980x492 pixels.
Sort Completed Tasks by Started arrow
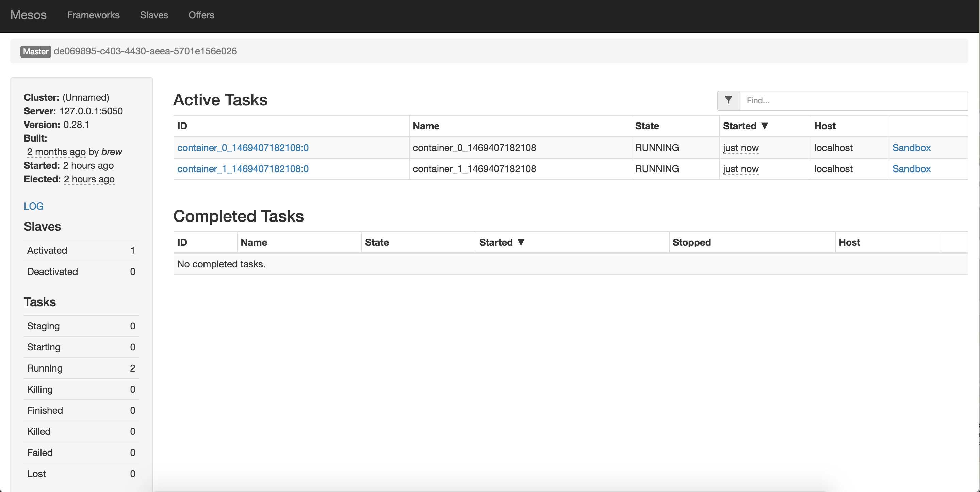[521, 242]
